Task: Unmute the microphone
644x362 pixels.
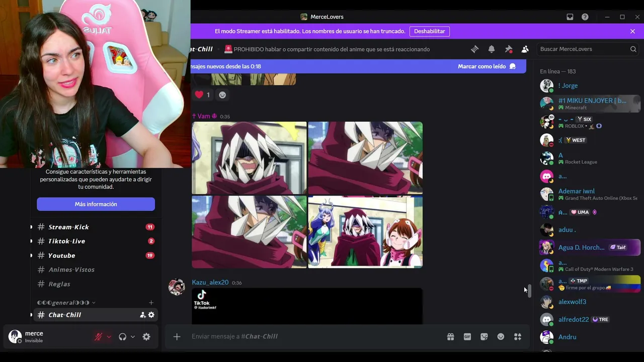Action: click(99, 337)
